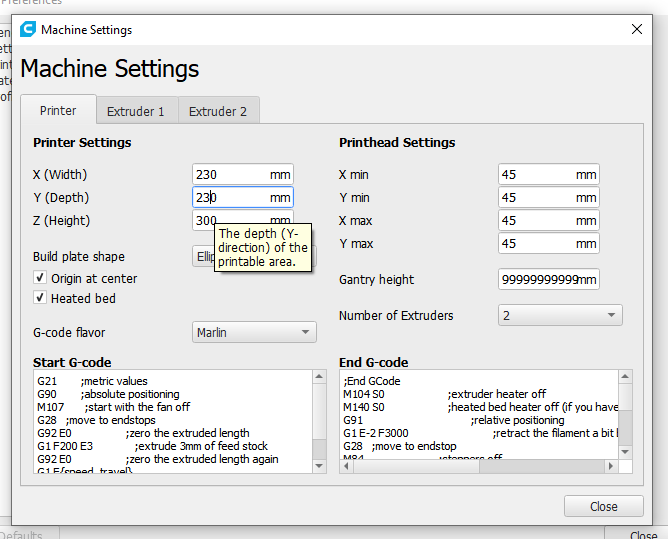Click 'M107 ;start with the fan off' line
668x539 pixels.
113,407
